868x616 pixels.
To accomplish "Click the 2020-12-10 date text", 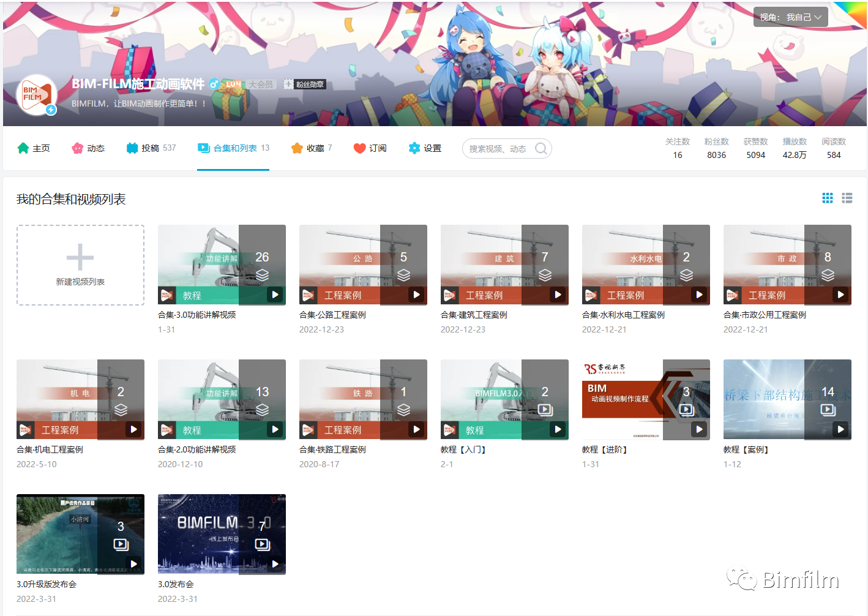I will (x=180, y=464).
